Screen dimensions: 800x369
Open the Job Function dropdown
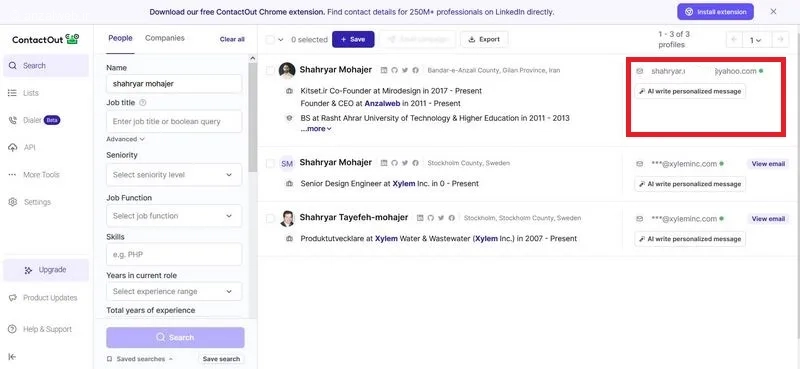click(x=174, y=216)
